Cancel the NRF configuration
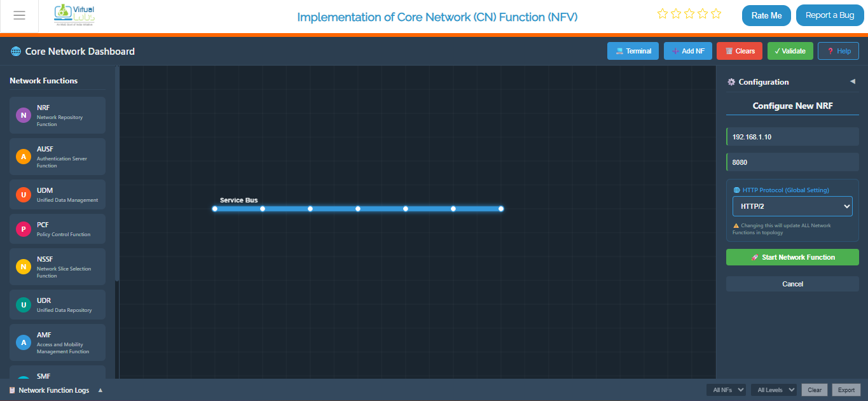 (x=792, y=284)
